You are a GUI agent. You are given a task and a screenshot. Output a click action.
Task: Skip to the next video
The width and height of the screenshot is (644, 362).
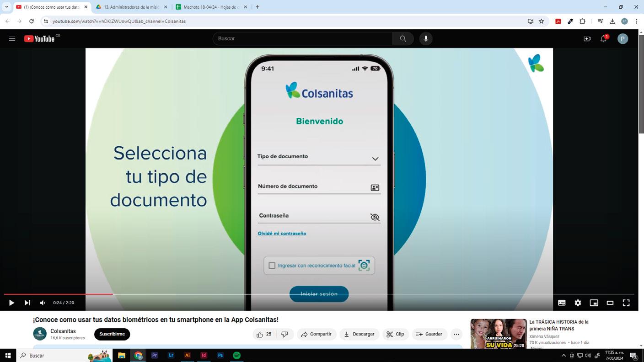pyautogui.click(x=27, y=303)
